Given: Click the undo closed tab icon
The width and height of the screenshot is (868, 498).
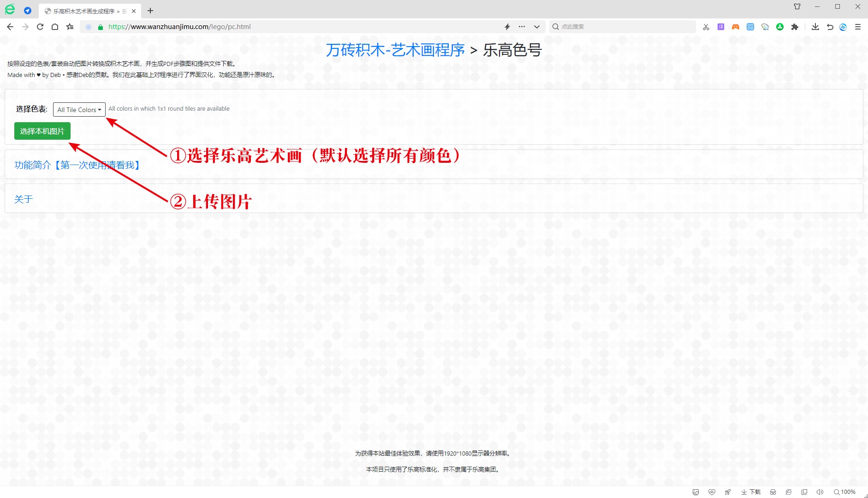Looking at the screenshot, I should click(830, 27).
